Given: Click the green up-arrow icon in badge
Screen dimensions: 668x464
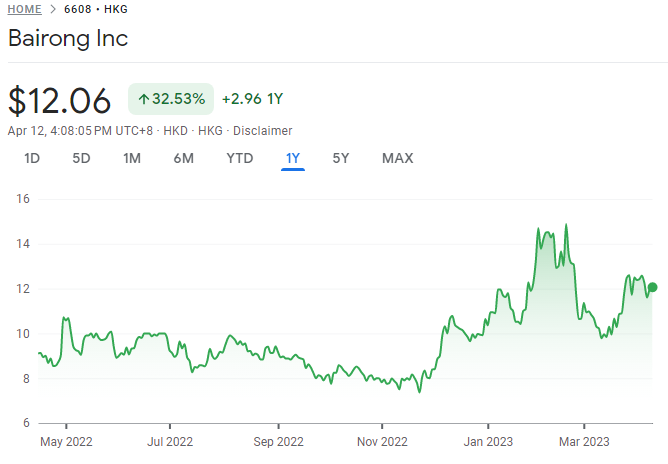Looking at the screenshot, I should pos(144,99).
